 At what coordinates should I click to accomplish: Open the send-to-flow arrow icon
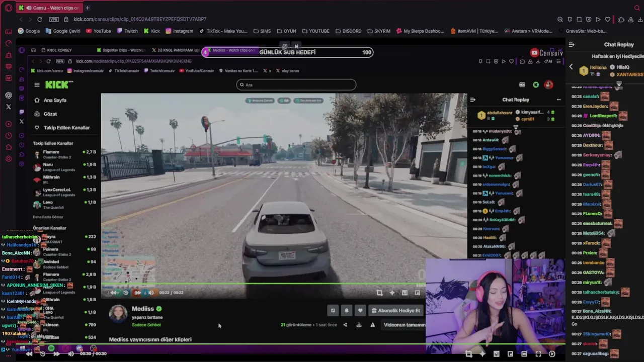(598, 20)
